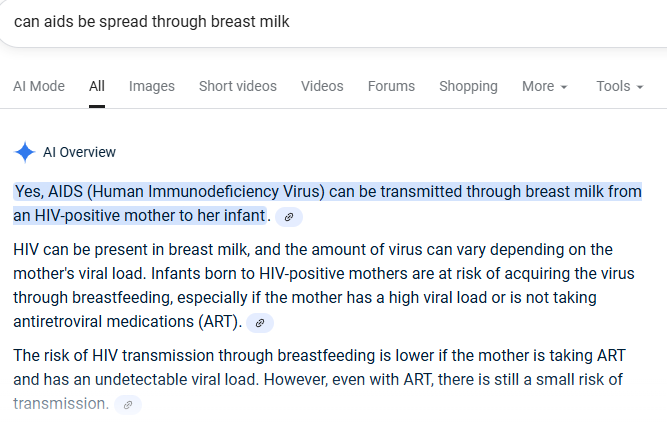Viewport: 667px width, 422px height.
Task: Click the AI Overview heading label
Action: pos(79,152)
